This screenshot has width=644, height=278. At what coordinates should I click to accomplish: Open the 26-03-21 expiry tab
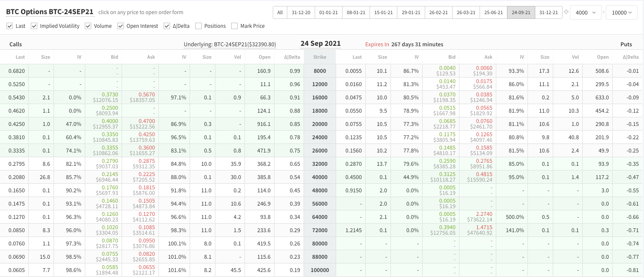(x=466, y=12)
